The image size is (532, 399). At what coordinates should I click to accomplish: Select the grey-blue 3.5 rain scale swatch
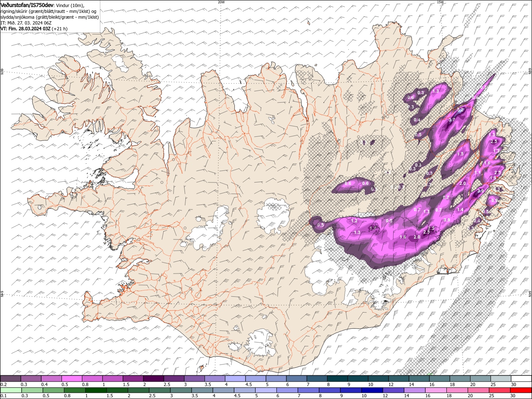pos(202,390)
